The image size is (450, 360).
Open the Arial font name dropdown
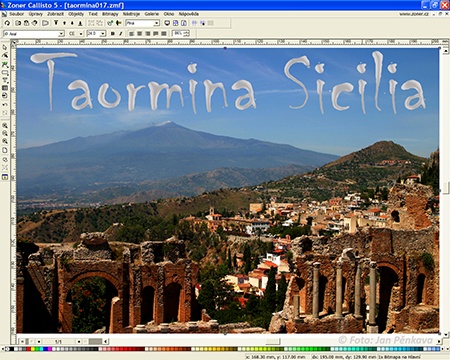coord(61,34)
